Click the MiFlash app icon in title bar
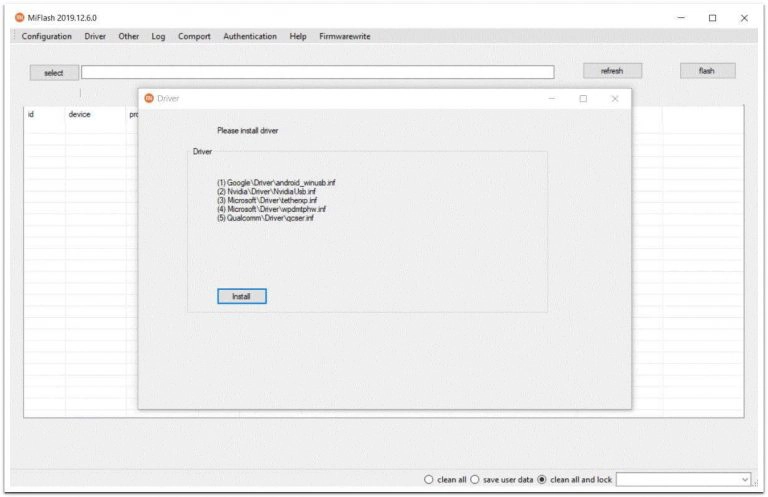Viewport: 768px width, 497px height. pos(19,17)
